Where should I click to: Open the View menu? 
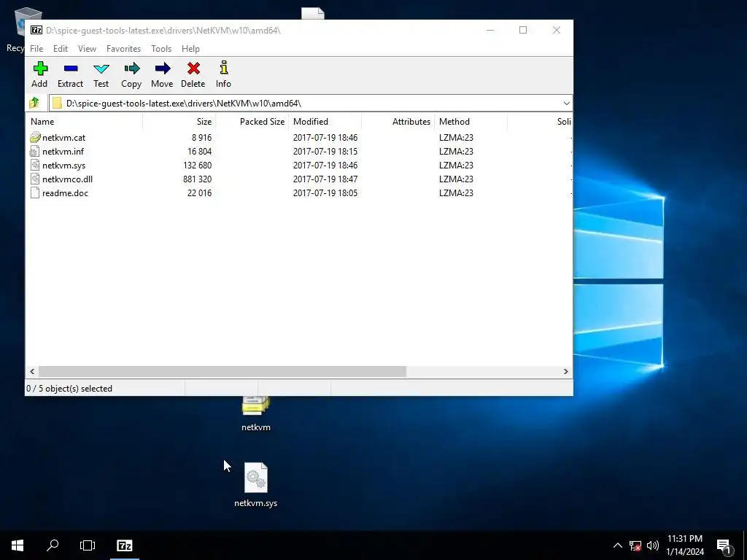click(88, 49)
